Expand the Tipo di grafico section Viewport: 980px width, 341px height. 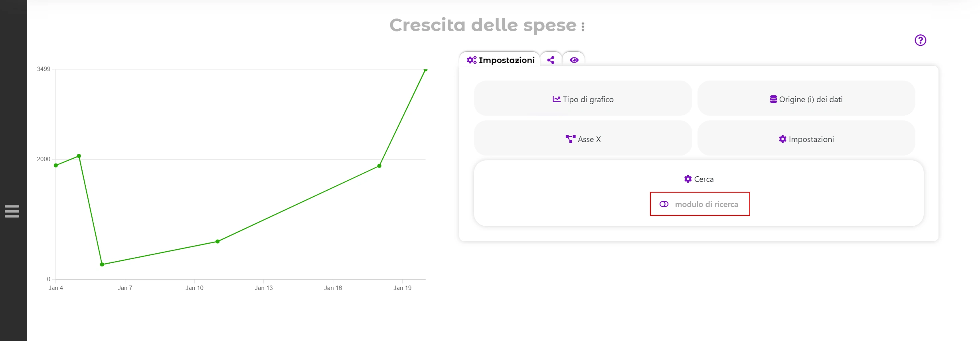[x=583, y=99]
